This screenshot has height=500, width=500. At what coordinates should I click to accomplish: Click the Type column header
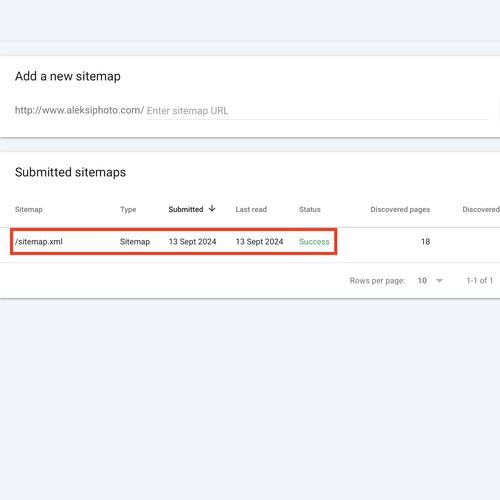click(128, 209)
